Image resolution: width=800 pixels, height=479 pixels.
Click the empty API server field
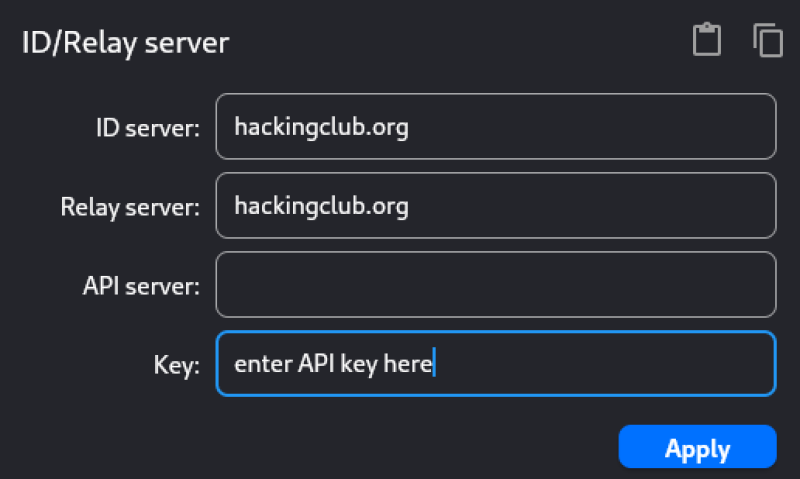tap(496, 285)
